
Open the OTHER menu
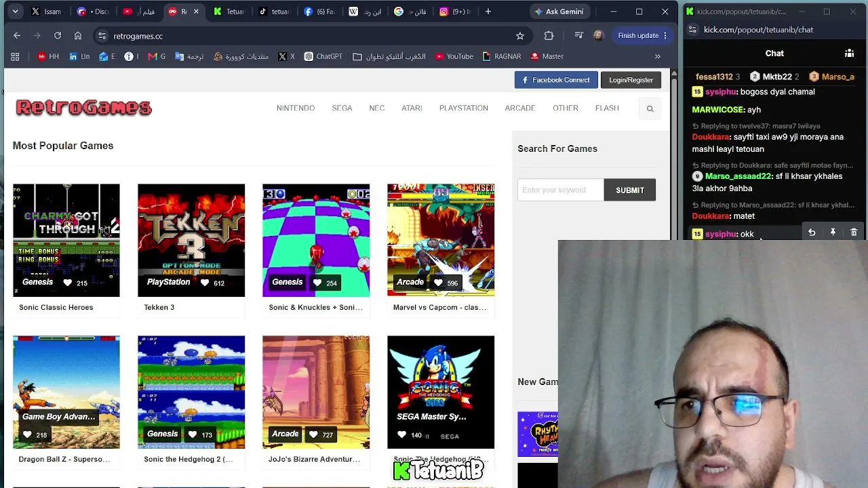[x=566, y=108]
